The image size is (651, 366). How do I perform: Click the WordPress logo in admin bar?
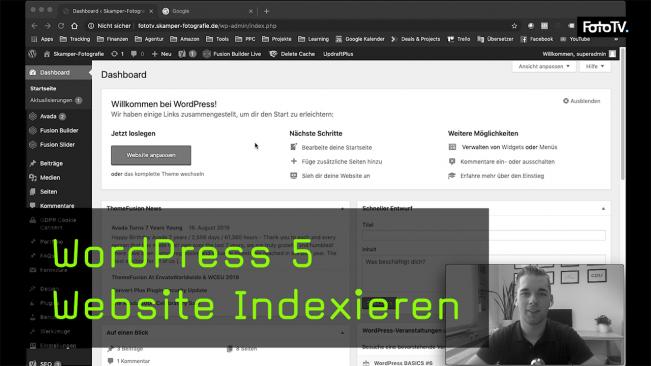pyautogui.click(x=32, y=54)
